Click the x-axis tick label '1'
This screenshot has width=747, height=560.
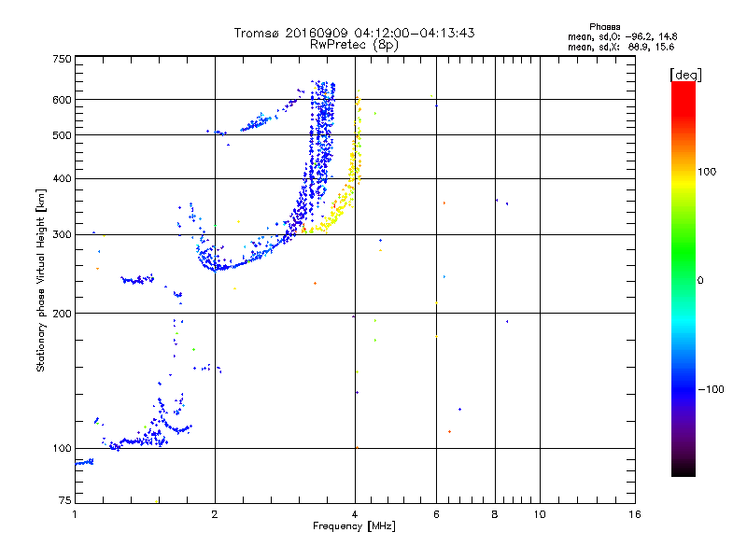coord(75,514)
